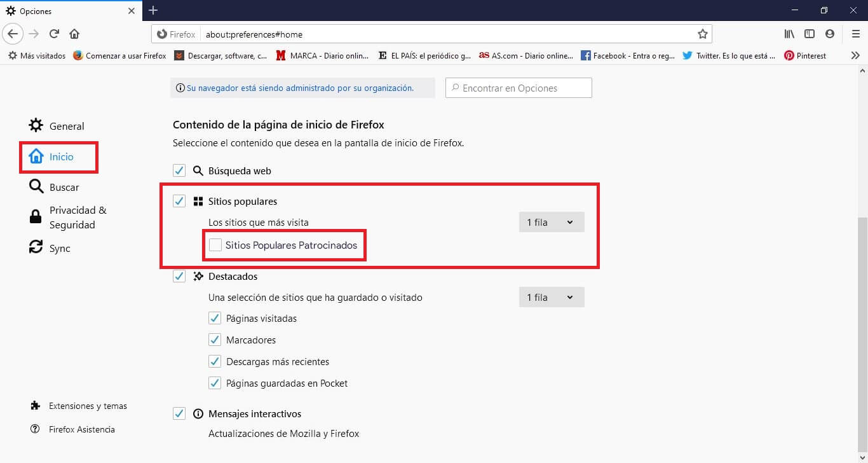Click 'Contenido de la página de inicio de Firefox' heading

pos(278,125)
